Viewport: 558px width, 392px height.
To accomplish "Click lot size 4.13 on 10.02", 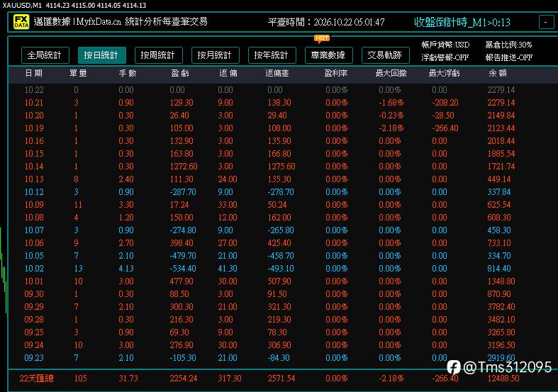I will click(x=126, y=269).
